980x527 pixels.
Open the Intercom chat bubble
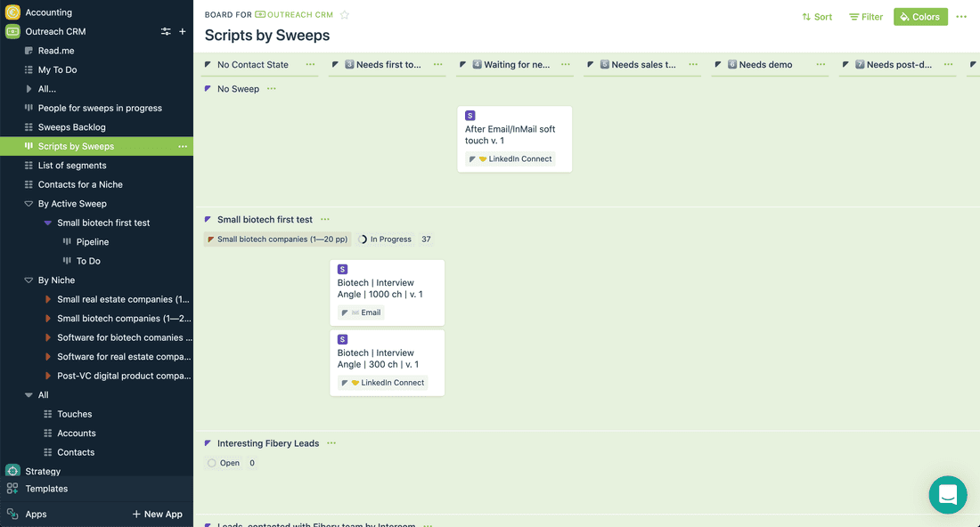point(947,494)
